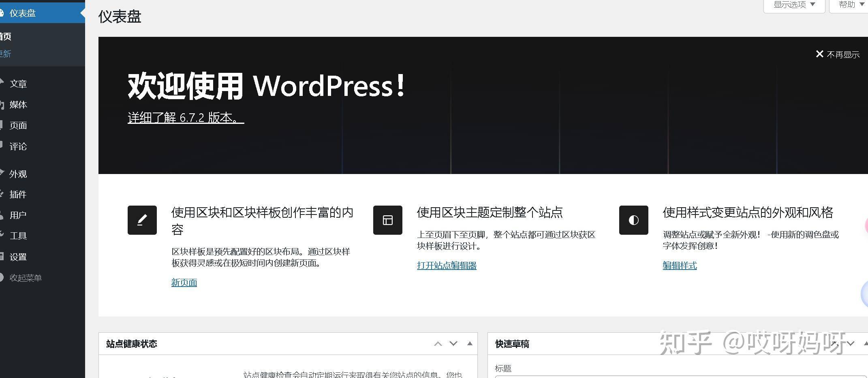
Task: Open the 工具 tools menu
Action: (x=18, y=236)
